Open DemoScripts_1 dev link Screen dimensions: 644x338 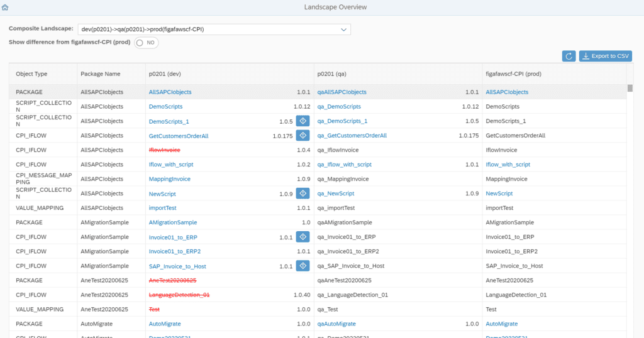(x=169, y=121)
